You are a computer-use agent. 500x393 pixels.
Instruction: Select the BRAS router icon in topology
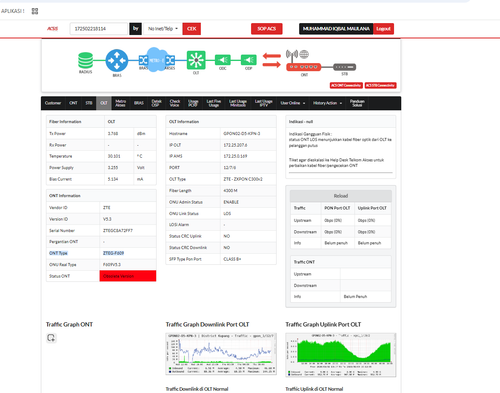coord(117,60)
